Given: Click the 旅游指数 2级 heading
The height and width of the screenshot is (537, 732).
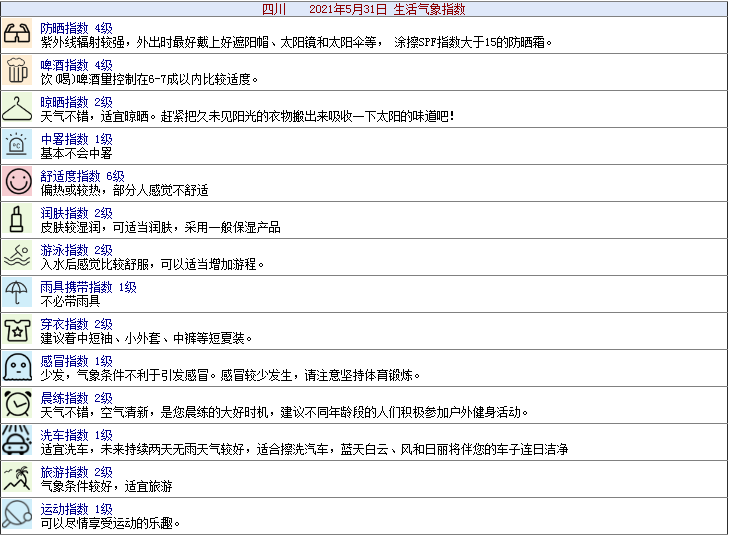Looking at the screenshot, I should tap(76, 472).
